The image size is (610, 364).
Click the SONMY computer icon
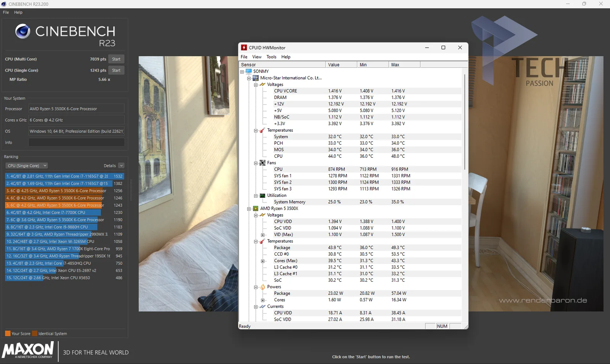pos(249,71)
